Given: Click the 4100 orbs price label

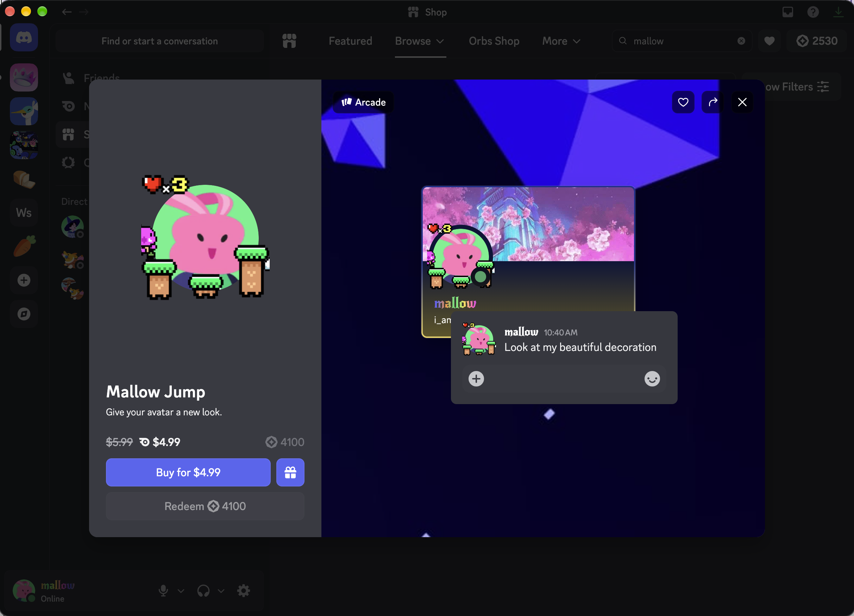Looking at the screenshot, I should (x=285, y=442).
